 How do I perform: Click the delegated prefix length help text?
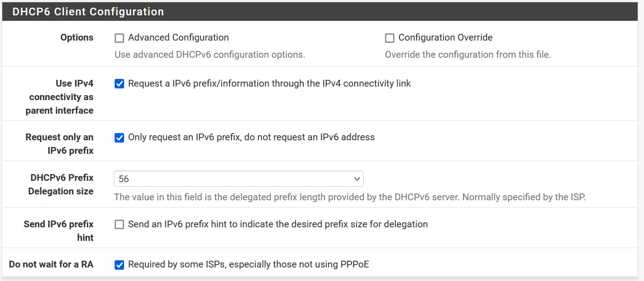click(x=349, y=197)
